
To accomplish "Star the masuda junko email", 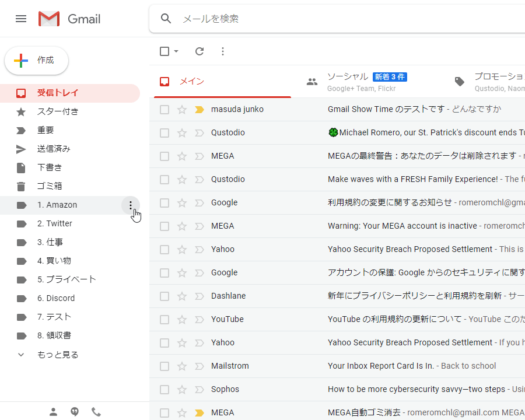I will coord(182,110).
